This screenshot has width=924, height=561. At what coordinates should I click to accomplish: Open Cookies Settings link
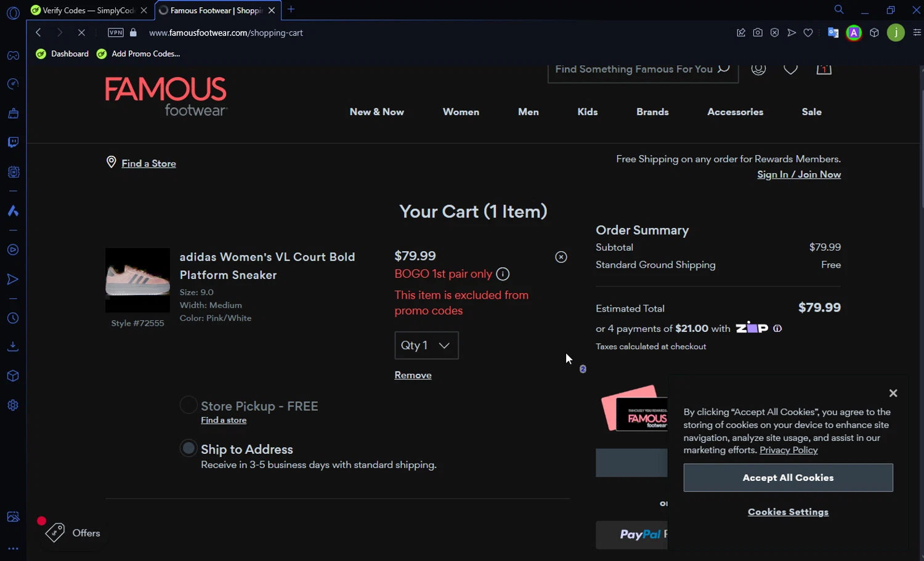pos(788,512)
